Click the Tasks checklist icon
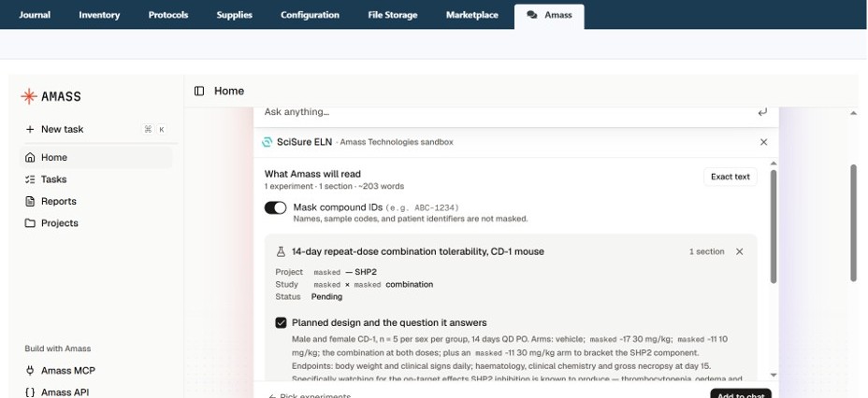868x398 pixels. pyautogui.click(x=30, y=179)
